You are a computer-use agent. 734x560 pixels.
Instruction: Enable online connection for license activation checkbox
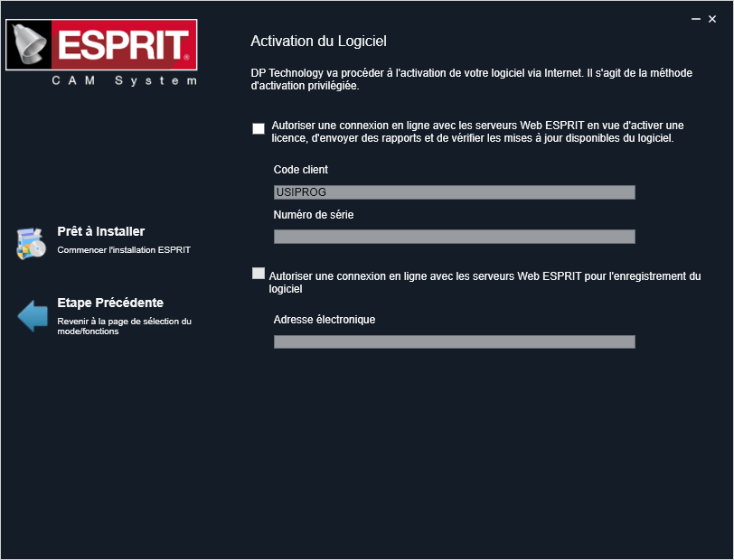(259, 128)
